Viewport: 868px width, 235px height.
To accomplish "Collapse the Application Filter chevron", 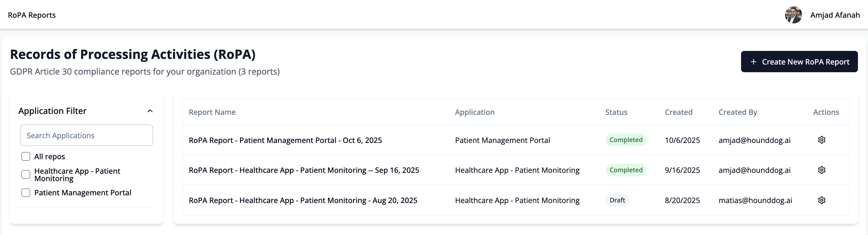I will (150, 111).
